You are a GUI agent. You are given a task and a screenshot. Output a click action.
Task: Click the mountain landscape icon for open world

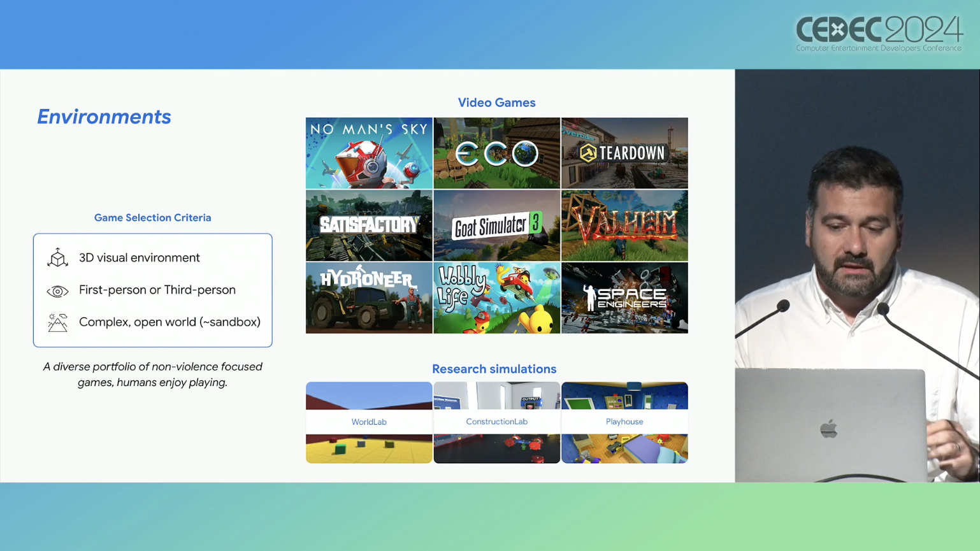(57, 322)
